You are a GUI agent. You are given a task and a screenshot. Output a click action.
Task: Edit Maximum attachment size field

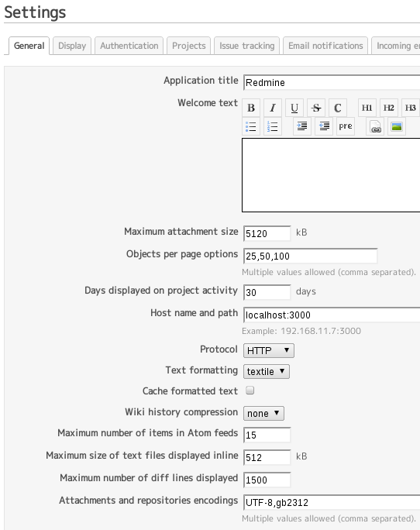[267, 233]
